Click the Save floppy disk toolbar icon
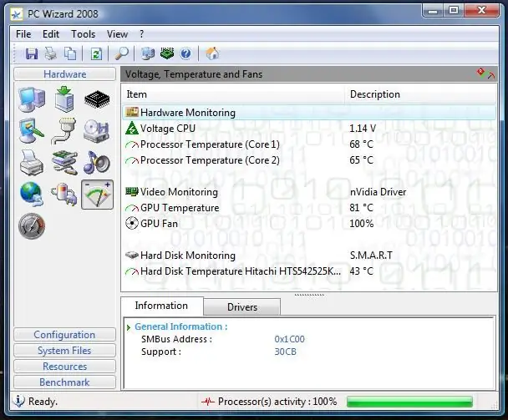Screen dimensions: 508x420 32,53
